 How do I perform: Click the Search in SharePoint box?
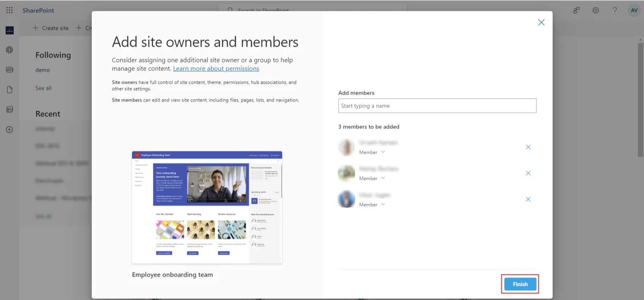pyautogui.click(x=313, y=8)
